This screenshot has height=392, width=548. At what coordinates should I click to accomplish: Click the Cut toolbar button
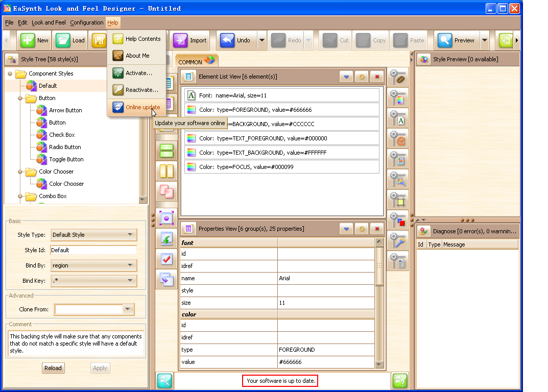click(336, 40)
